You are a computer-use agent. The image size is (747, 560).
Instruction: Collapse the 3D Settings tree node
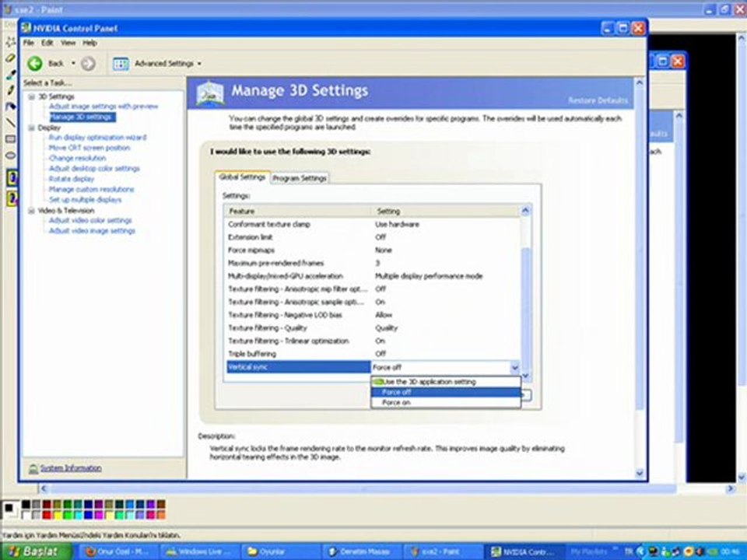31,96
